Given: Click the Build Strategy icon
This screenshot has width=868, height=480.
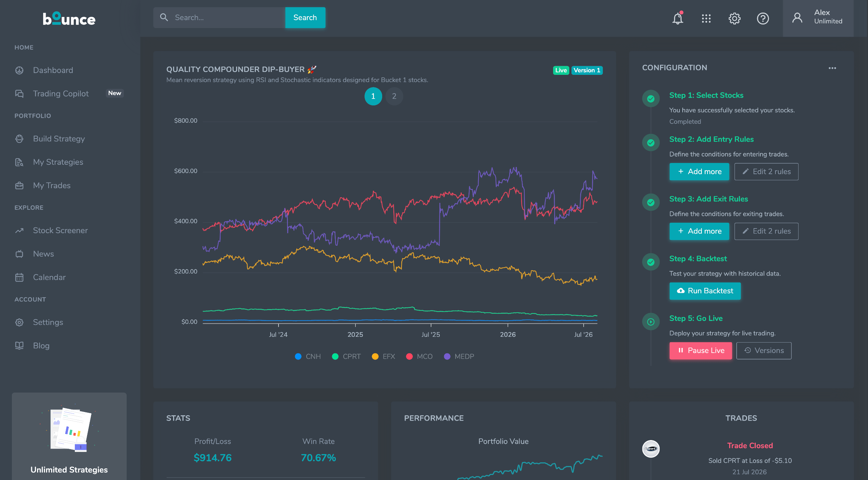Looking at the screenshot, I should (19, 139).
